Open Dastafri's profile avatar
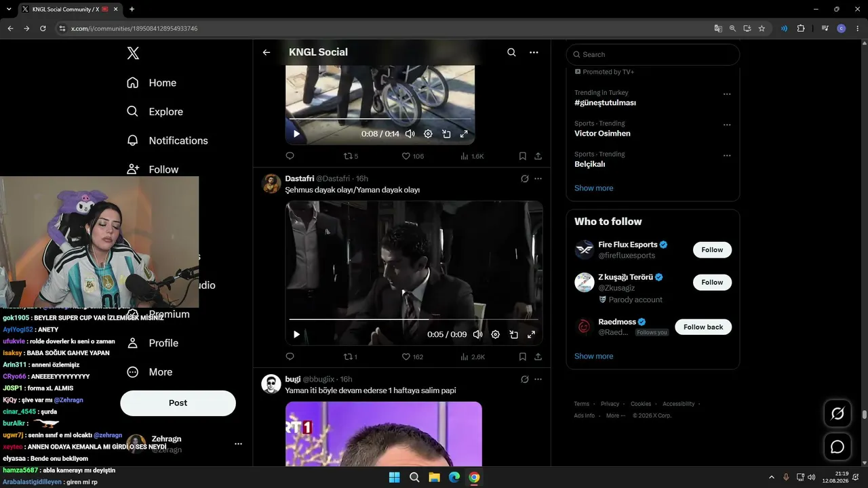 [x=271, y=184]
